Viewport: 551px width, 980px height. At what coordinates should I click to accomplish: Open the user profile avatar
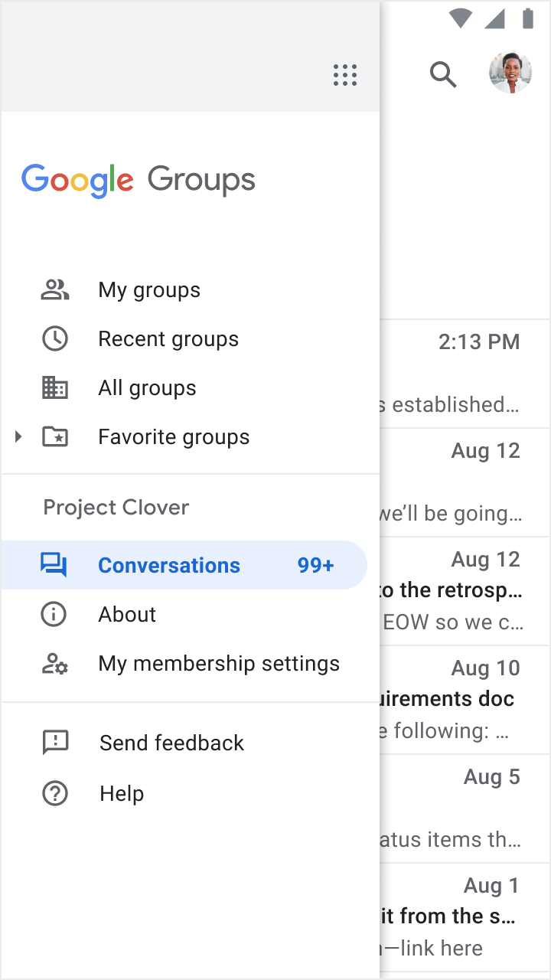(x=510, y=73)
